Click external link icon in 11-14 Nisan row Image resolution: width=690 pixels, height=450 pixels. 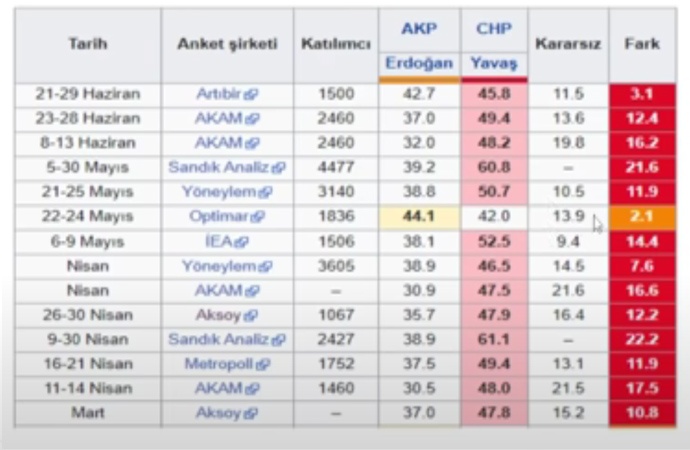point(251,388)
